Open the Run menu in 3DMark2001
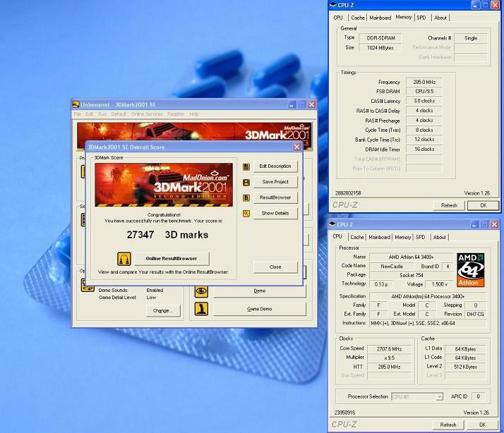The width and height of the screenshot is (504, 433). (x=102, y=114)
